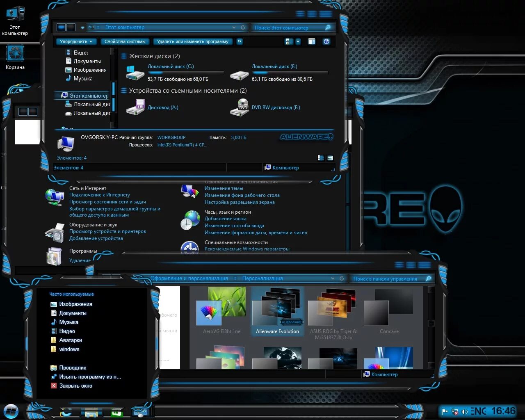Select the Дисковод (A:) floppy drive icon
Image resolution: width=525 pixels, height=420 pixels.
135,107
